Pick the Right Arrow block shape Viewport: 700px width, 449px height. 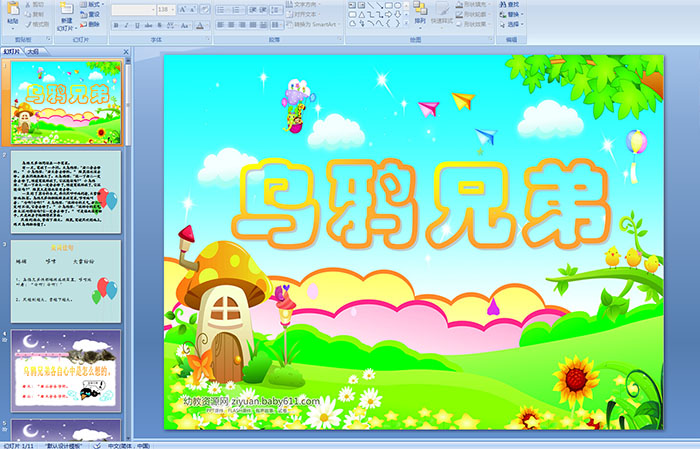coord(388,15)
